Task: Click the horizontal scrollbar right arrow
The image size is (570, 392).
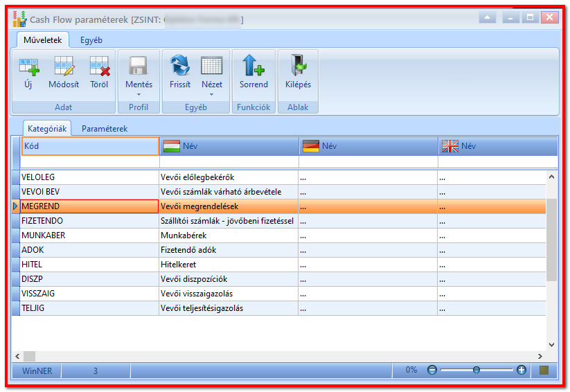Action: pyautogui.click(x=540, y=357)
